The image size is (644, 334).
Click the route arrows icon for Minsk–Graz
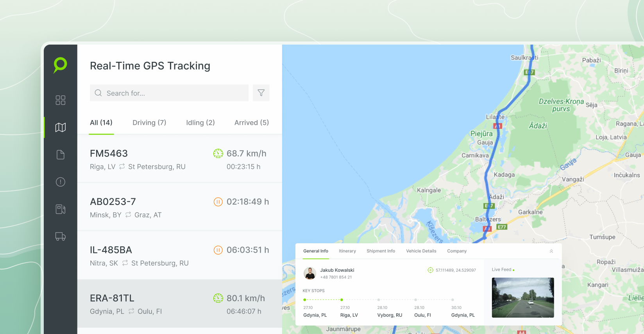click(128, 215)
